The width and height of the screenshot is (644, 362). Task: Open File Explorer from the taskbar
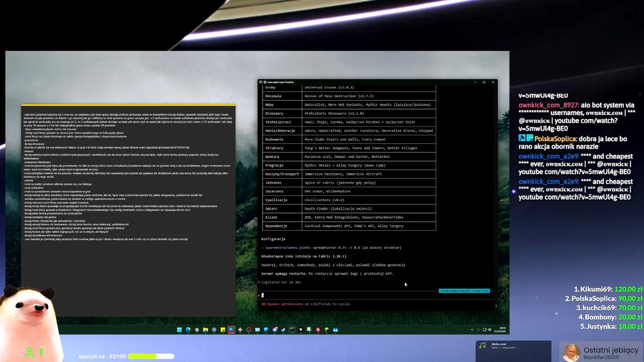(205, 330)
